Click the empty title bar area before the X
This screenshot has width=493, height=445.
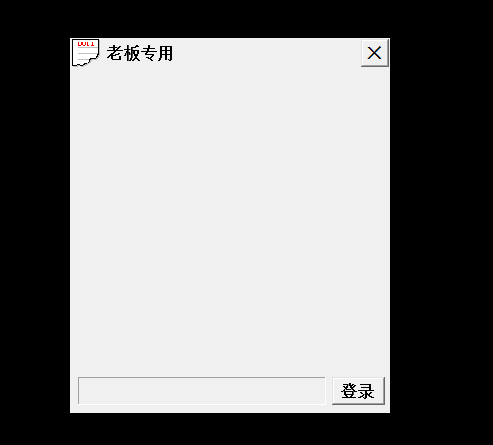click(x=267, y=53)
